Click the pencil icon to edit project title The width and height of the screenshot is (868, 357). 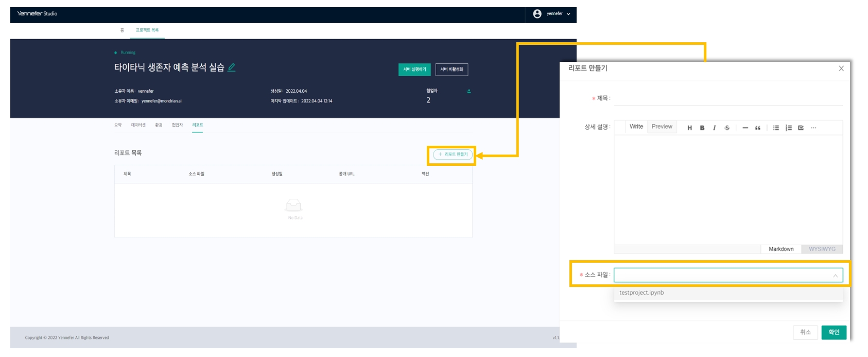[x=232, y=67]
